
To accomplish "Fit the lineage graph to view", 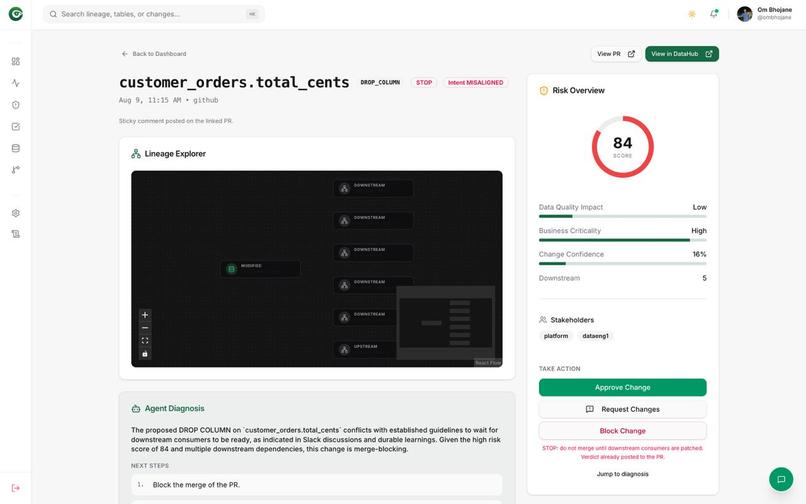I will coord(145,340).
